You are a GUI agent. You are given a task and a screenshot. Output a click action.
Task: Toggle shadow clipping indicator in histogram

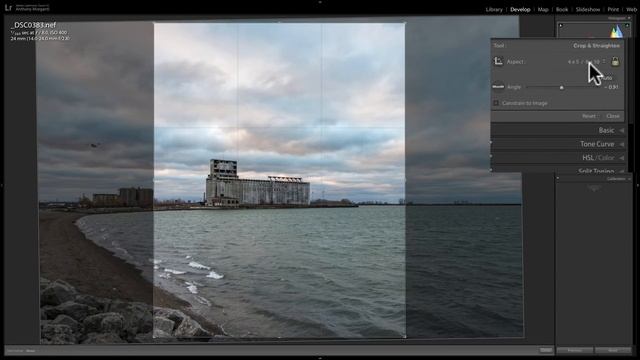(561, 26)
